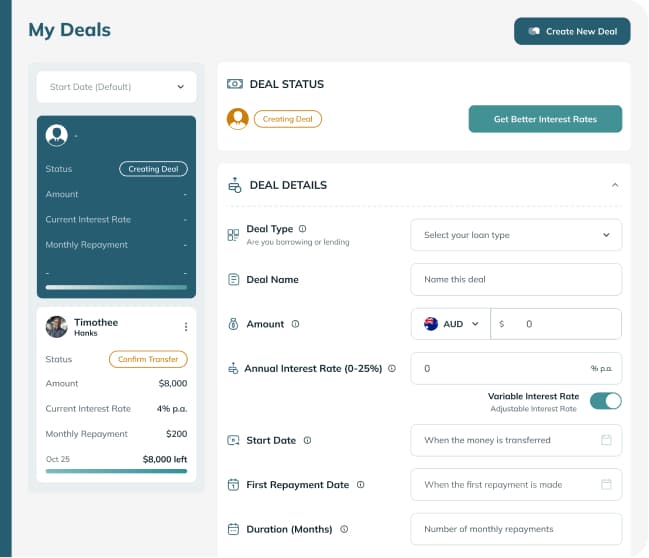Click the Deal Type grid icon
Viewport: 649px width, 558px height.
click(x=233, y=235)
